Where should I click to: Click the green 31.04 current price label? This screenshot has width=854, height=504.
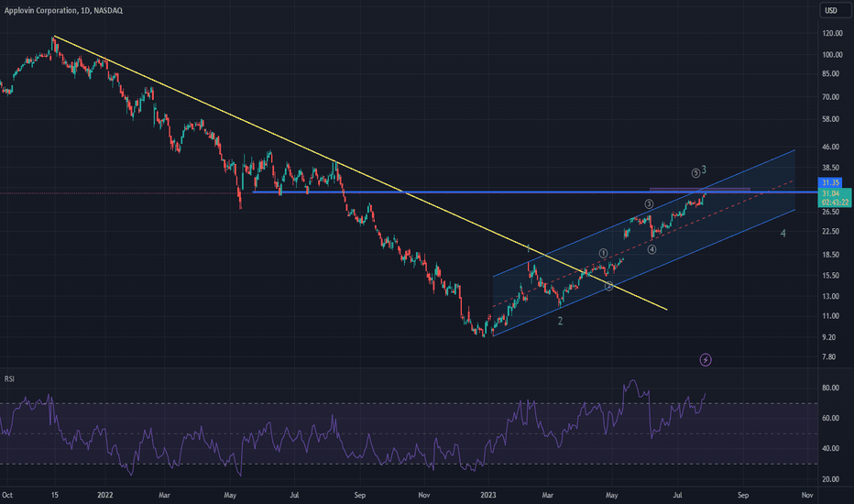click(835, 198)
